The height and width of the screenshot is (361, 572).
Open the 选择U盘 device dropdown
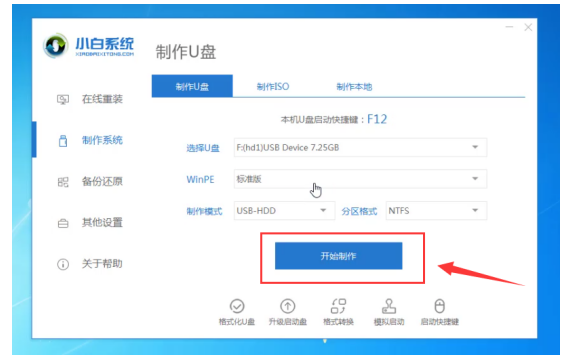360,147
